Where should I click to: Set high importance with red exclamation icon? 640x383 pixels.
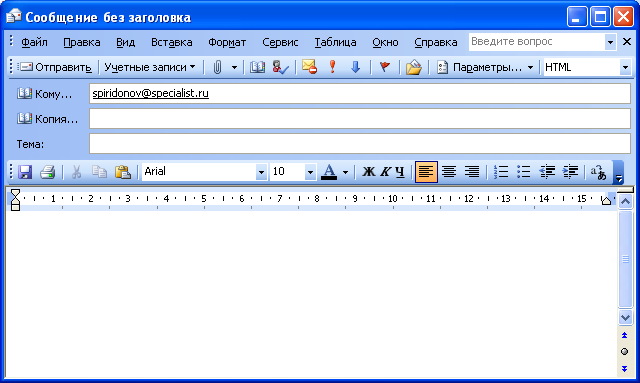coord(332,67)
